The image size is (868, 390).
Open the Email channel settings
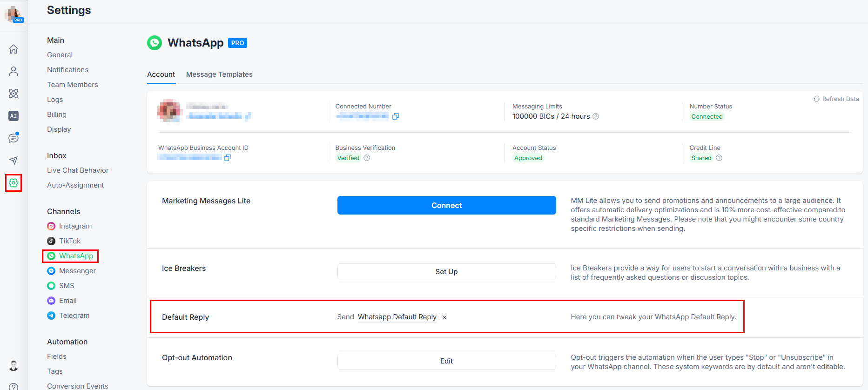coord(62,301)
